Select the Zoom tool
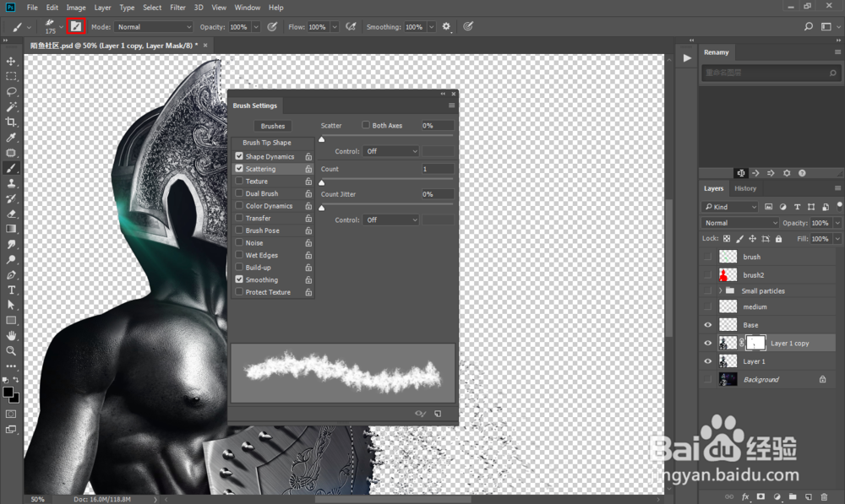Screen dimensions: 845x504 [11, 350]
